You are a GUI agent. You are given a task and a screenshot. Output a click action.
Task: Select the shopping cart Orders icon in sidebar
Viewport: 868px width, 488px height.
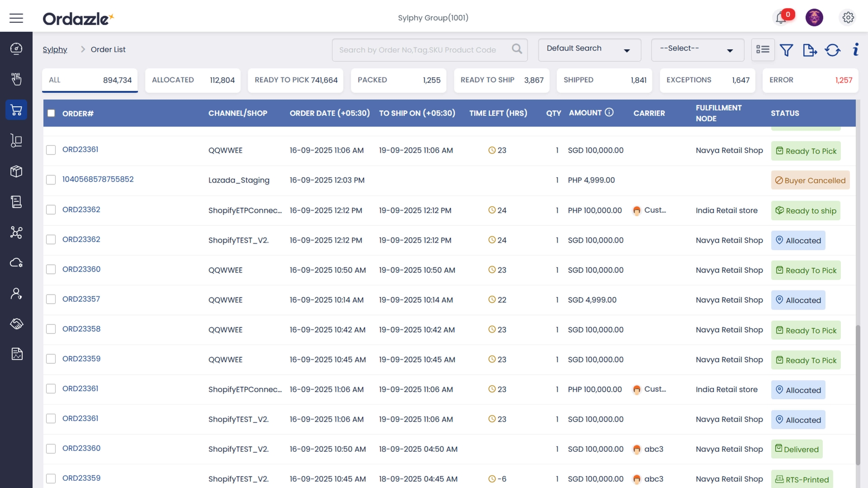click(16, 109)
